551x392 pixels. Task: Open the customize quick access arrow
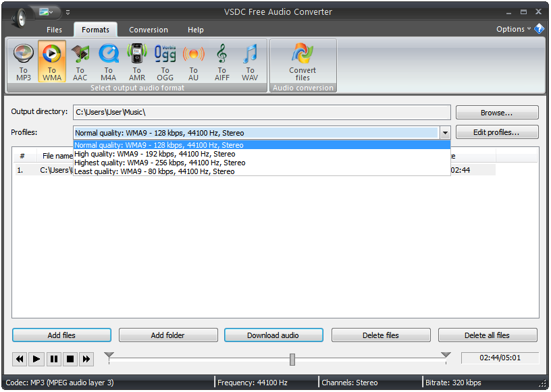coord(68,12)
